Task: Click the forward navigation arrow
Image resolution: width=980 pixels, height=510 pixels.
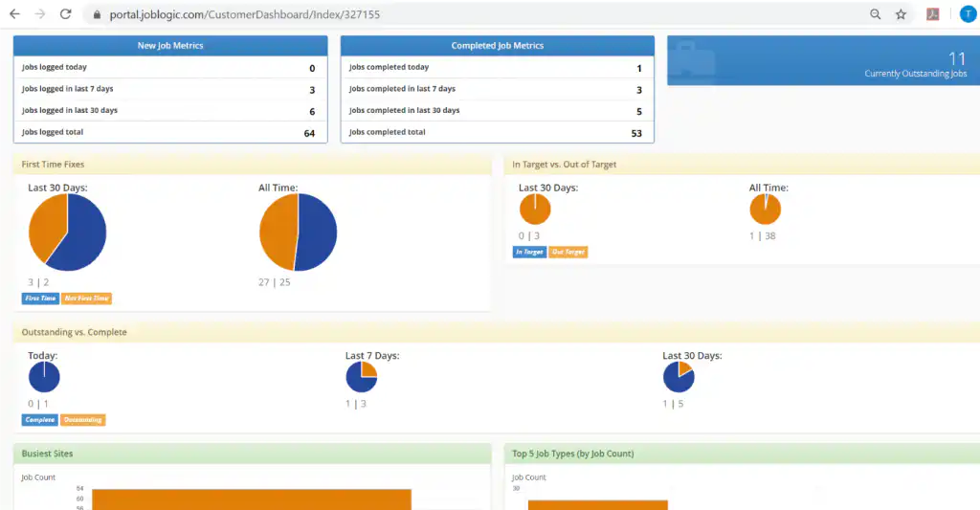Action: pyautogui.click(x=40, y=13)
